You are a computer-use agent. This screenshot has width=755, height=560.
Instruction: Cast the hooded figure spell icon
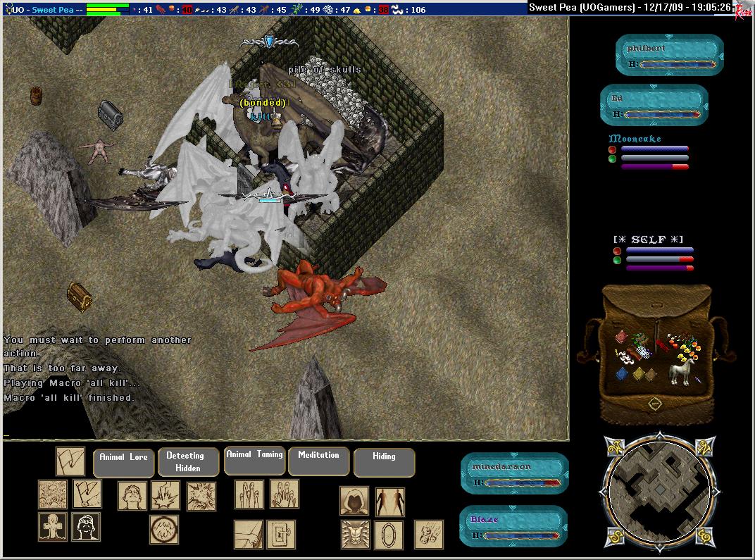click(354, 501)
